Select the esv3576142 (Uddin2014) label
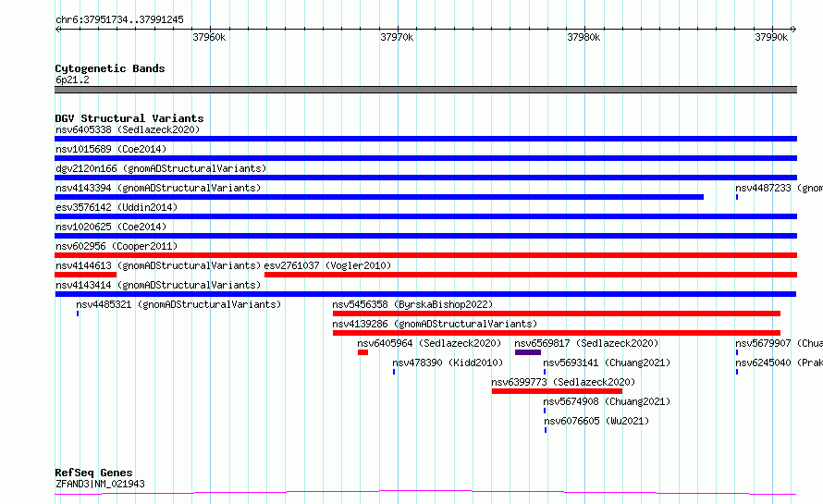823x504 pixels. pos(117,207)
